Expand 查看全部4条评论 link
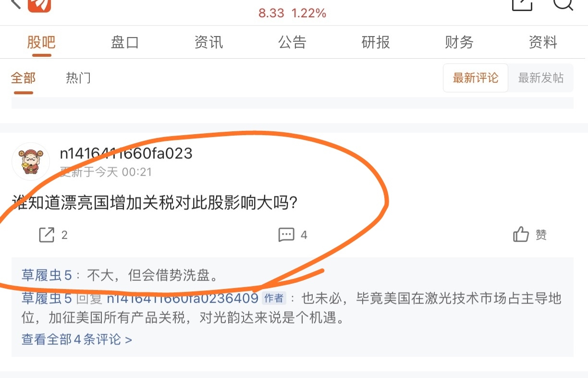The image size is (588, 378). click(x=77, y=340)
